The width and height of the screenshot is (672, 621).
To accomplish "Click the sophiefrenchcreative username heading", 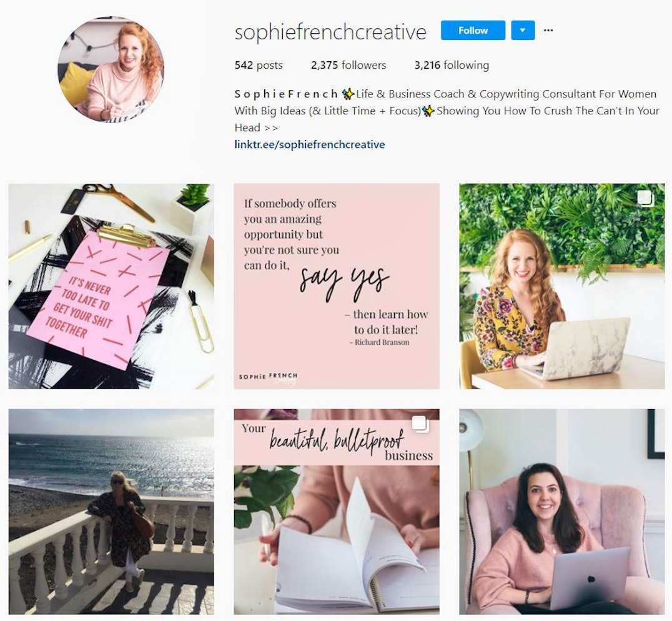I will 330,32.
